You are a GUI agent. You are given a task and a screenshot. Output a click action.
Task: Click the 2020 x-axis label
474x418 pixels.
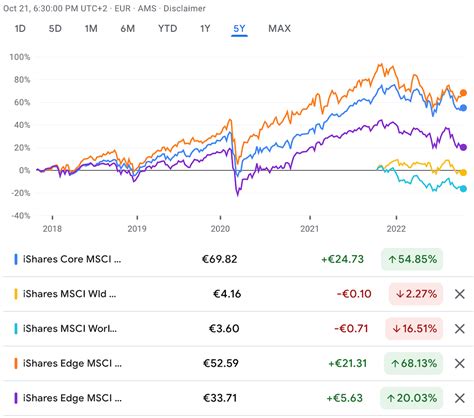tap(220, 229)
